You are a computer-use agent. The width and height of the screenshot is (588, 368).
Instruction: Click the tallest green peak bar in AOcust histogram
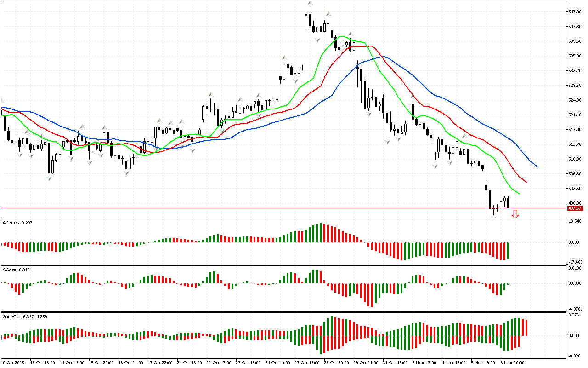(321, 233)
